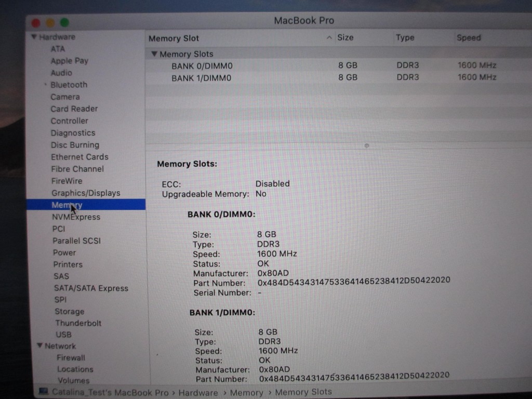
Task: Open USB device information
Action: coord(64,335)
